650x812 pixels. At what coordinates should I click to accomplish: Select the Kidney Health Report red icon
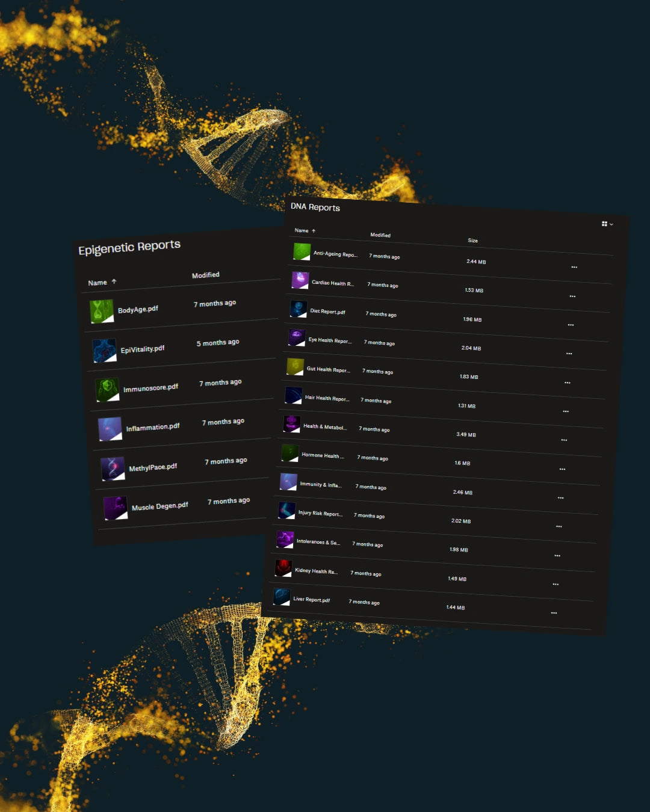tap(283, 568)
